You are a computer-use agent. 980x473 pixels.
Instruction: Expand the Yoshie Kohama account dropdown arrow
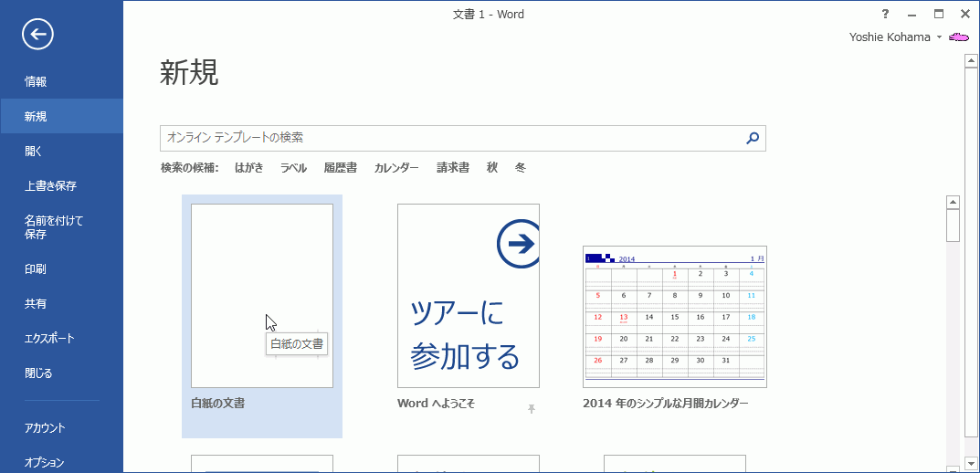[x=939, y=38]
